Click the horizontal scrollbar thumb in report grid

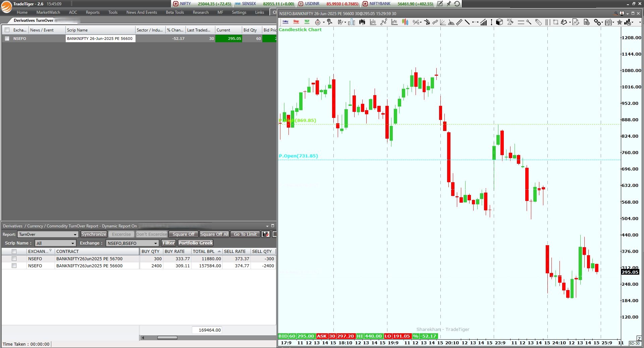pyautogui.click(x=167, y=338)
